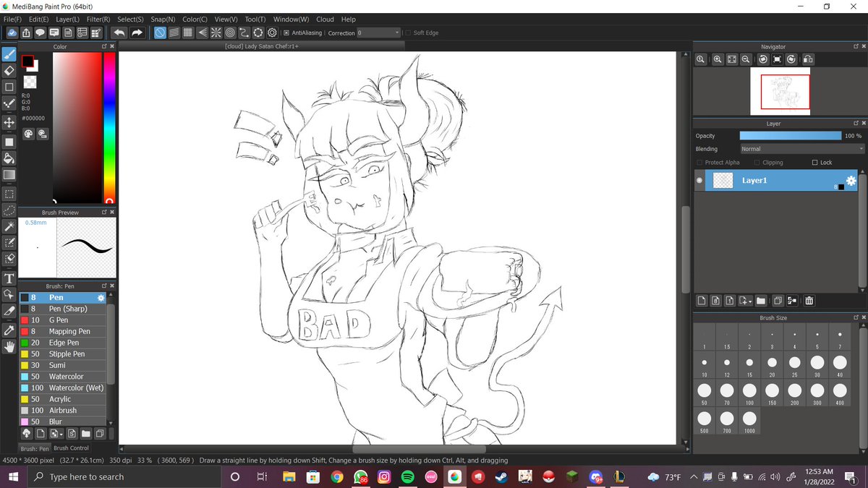Select the Move tool

9,122
